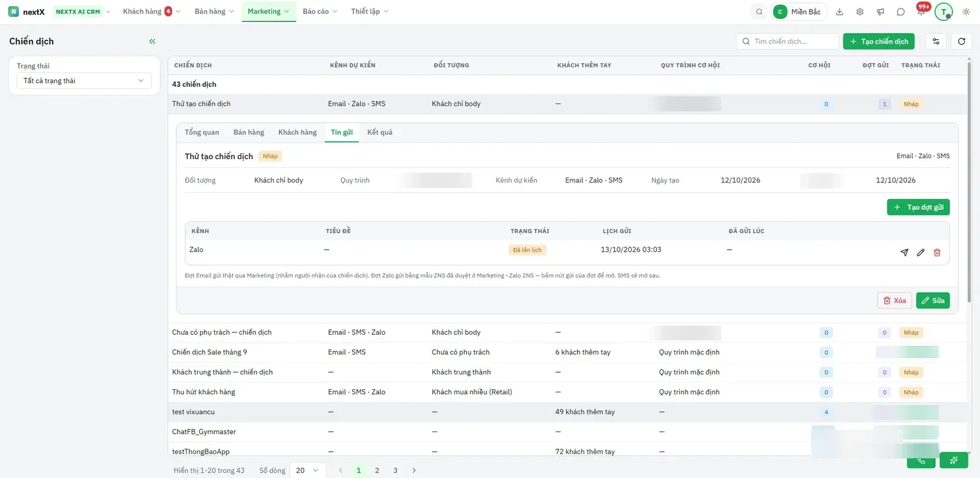980x478 pixels.
Task: Select the Tin gửi tab
Action: 342,132
